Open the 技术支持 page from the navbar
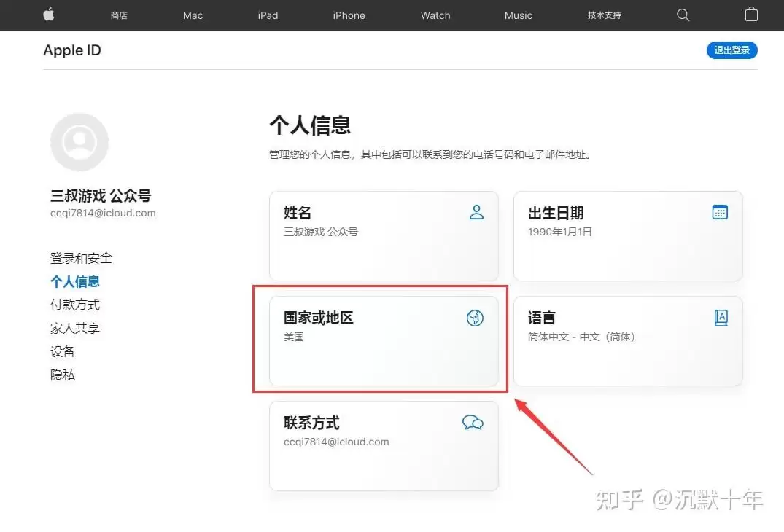 (604, 15)
